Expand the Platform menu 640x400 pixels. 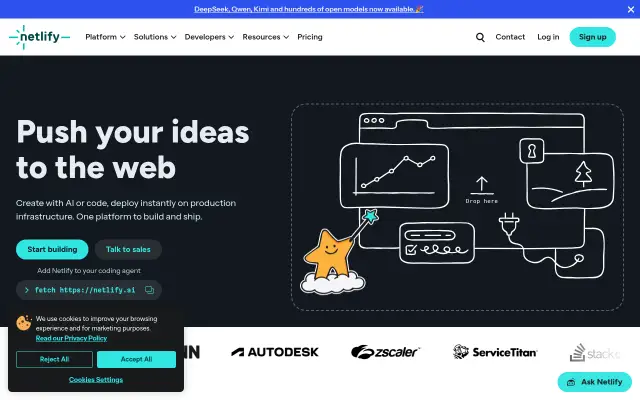point(105,37)
